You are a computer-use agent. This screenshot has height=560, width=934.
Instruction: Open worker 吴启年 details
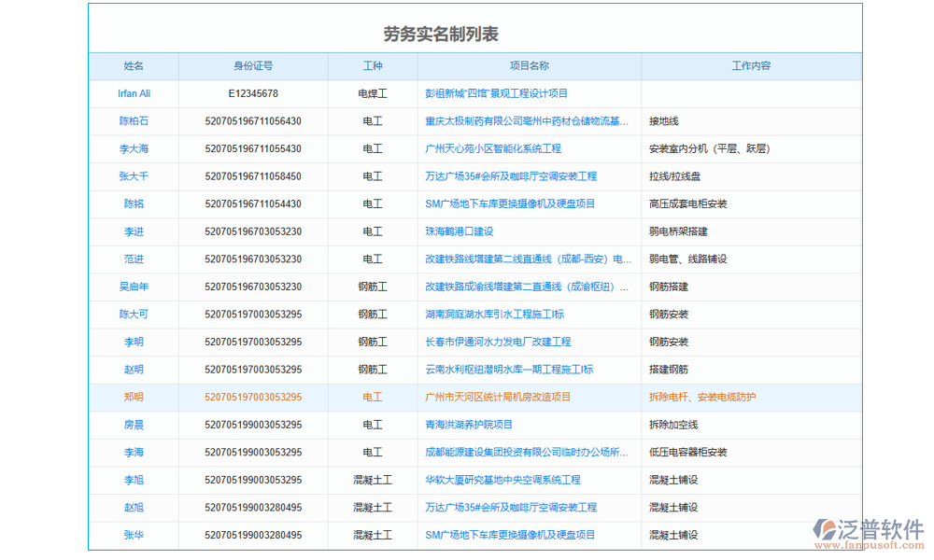tap(134, 287)
